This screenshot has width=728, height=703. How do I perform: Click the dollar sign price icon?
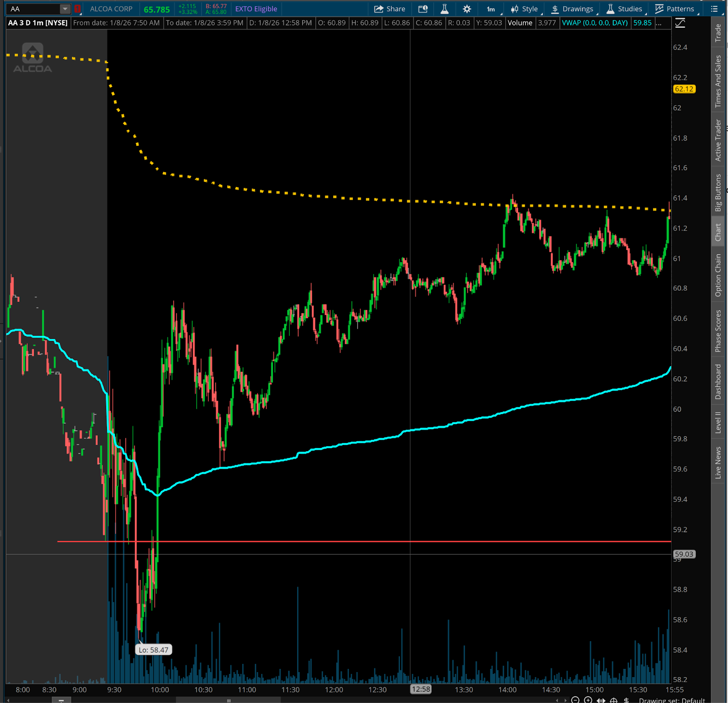[x=627, y=700]
